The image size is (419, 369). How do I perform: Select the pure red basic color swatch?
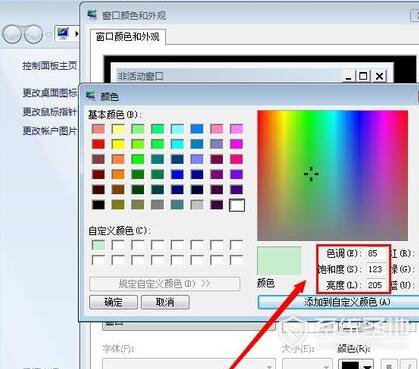[98, 144]
